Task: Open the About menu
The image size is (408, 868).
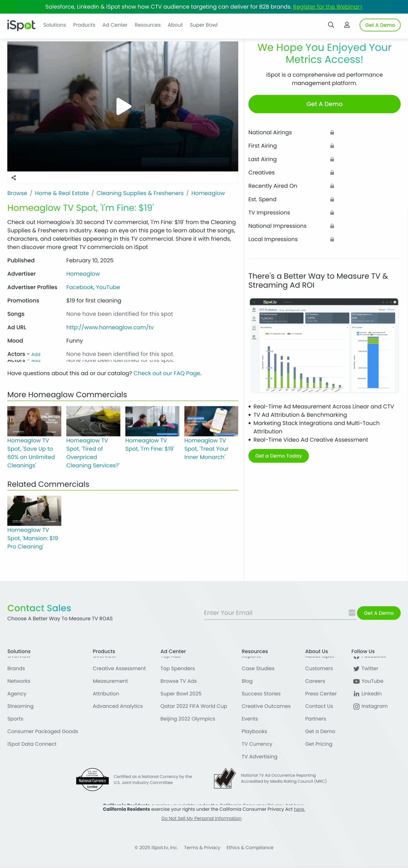Action: [175, 25]
